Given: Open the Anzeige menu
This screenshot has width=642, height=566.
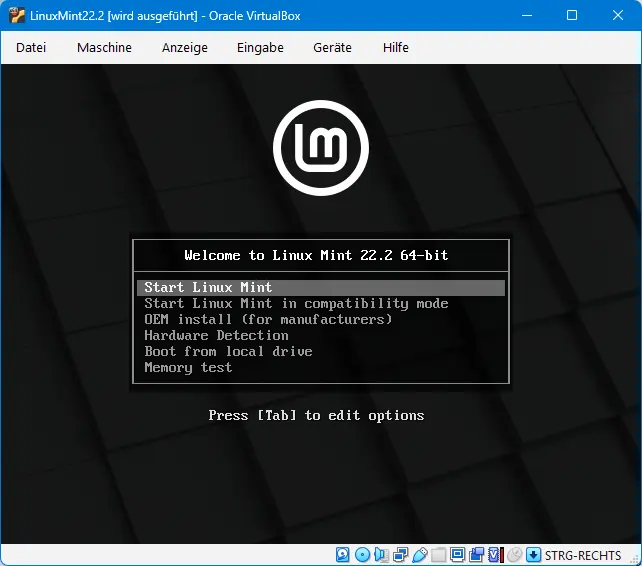Looking at the screenshot, I should pyautogui.click(x=185, y=48).
